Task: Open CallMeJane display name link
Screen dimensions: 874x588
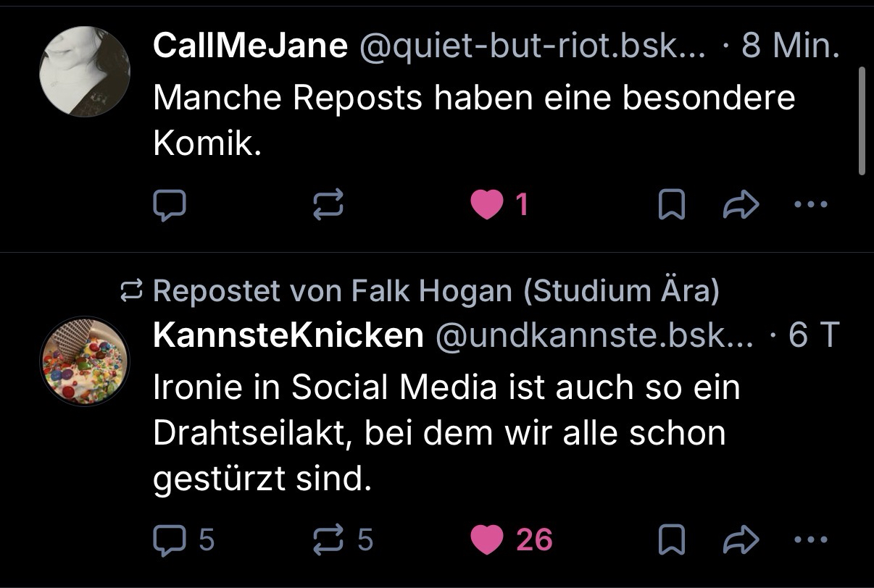Action: click(250, 46)
